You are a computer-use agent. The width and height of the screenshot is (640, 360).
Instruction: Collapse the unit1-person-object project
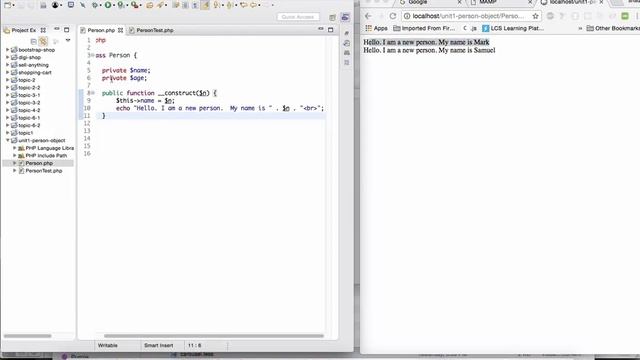7,140
